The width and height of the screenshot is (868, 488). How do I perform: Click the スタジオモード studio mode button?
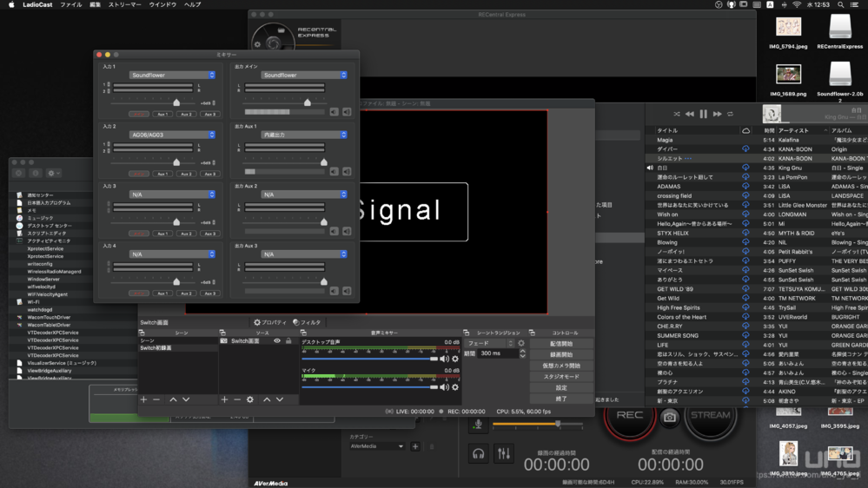click(561, 377)
